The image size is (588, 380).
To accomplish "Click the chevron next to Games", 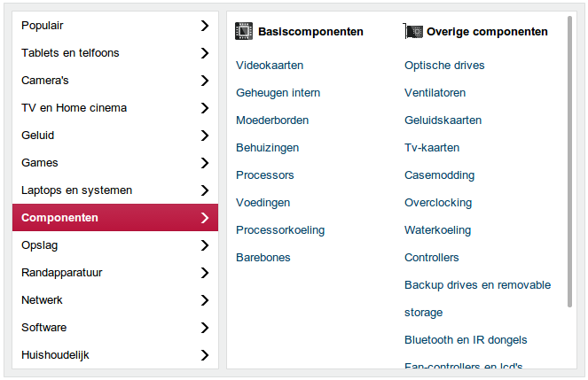I will [205, 163].
